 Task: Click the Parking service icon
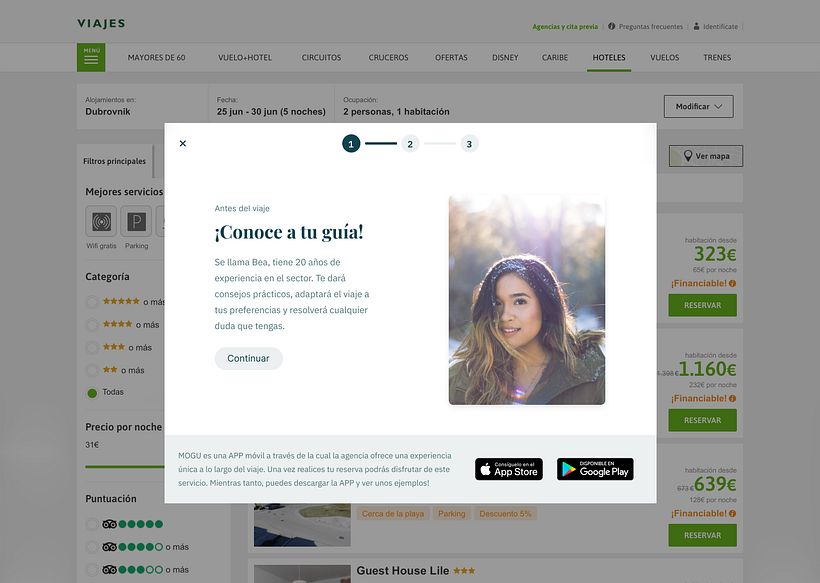(136, 221)
